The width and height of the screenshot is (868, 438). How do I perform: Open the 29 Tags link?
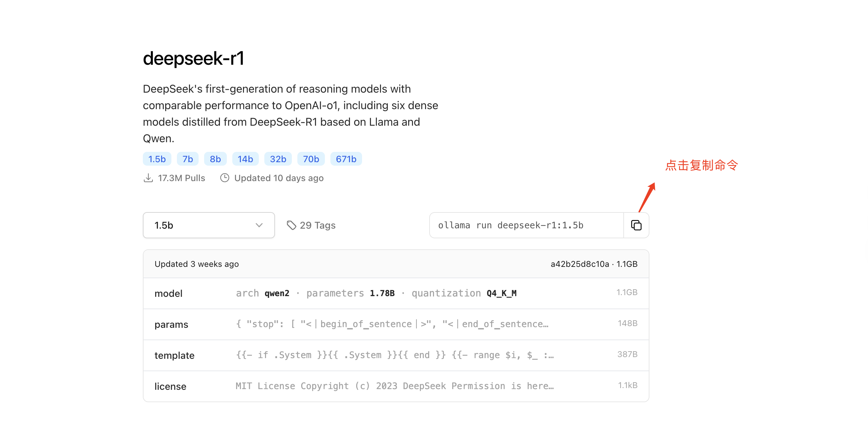[317, 225]
